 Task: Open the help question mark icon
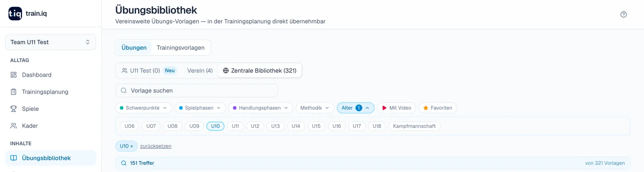pos(623,14)
